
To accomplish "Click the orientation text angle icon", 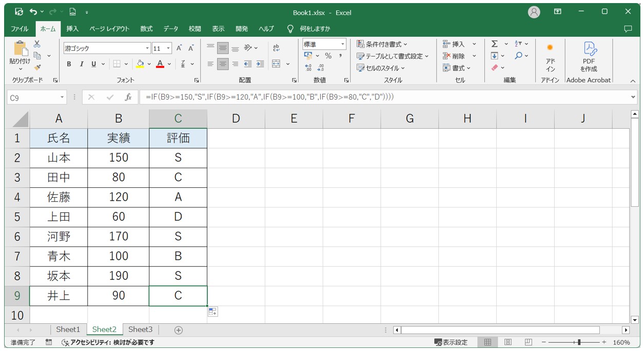I will pyautogui.click(x=248, y=48).
